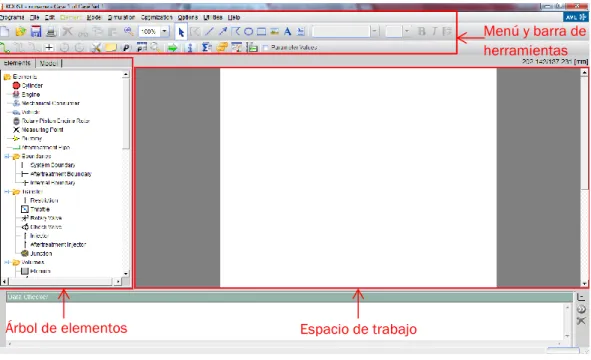Open the Utilities menu

213,17
